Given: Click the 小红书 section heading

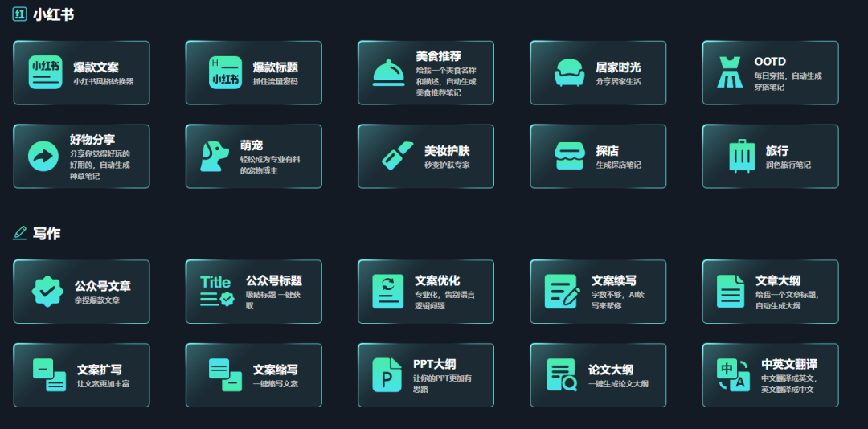Looking at the screenshot, I should 53,14.
